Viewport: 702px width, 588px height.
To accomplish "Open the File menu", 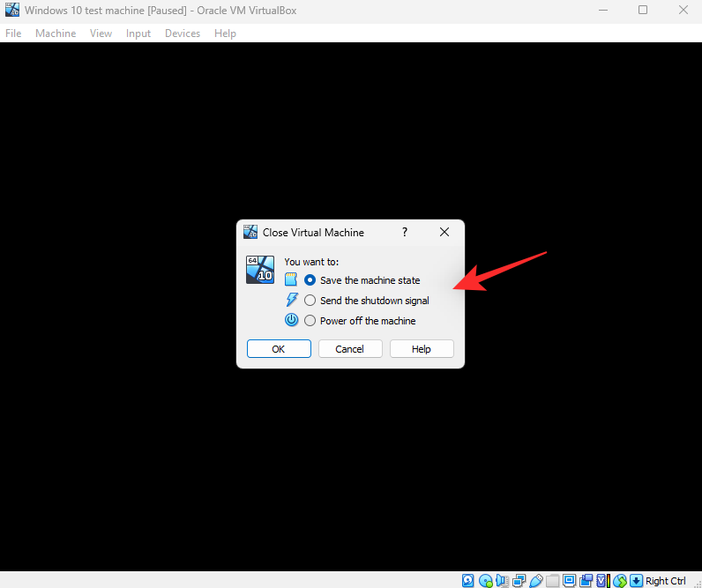I will point(13,33).
